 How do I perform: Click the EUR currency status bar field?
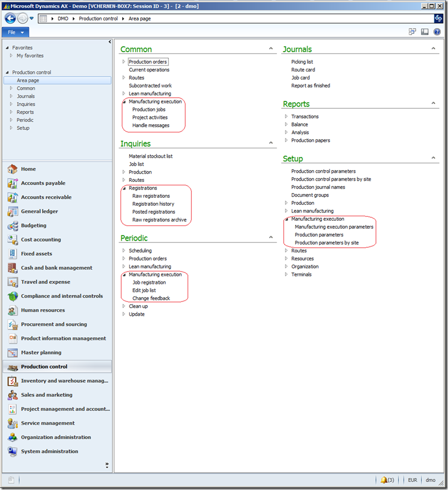(x=412, y=480)
